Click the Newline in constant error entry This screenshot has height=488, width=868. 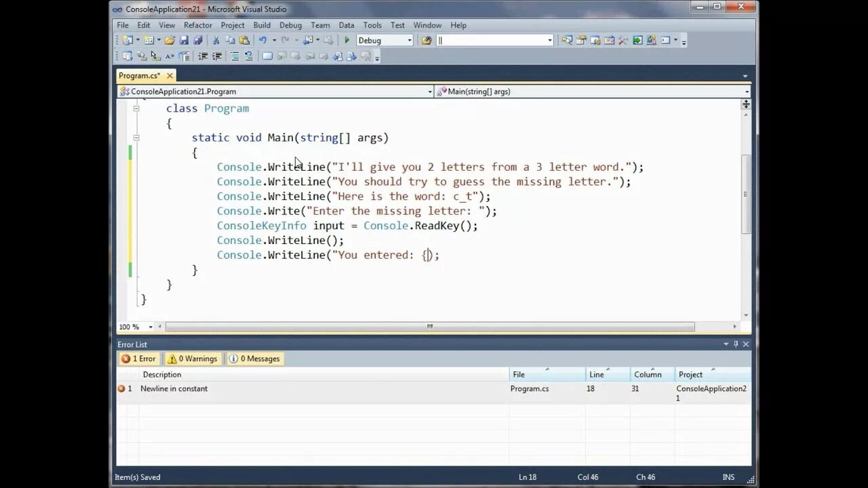[x=174, y=388]
